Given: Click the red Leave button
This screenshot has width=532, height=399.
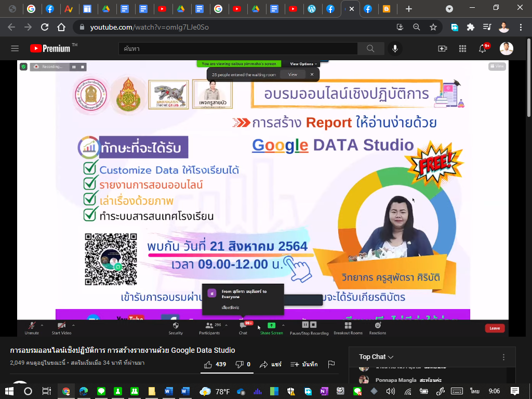Looking at the screenshot, I should click(x=495, y=328).
